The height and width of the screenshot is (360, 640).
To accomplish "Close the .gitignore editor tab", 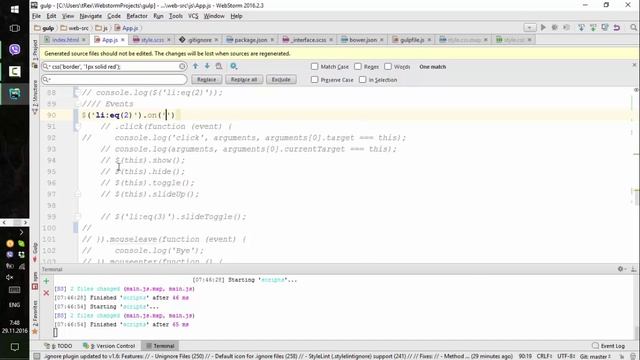I will pyautogui.click(x=216, y=40).
